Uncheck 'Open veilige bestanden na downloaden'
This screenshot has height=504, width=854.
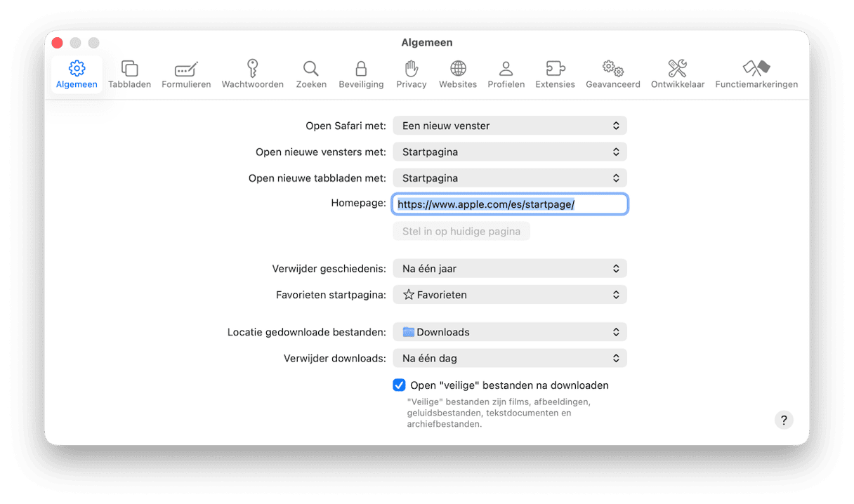click(x=399, y=385)
